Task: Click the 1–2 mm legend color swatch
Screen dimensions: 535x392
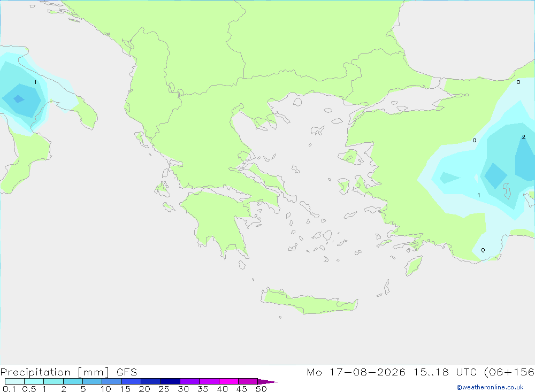Action: 53,381
